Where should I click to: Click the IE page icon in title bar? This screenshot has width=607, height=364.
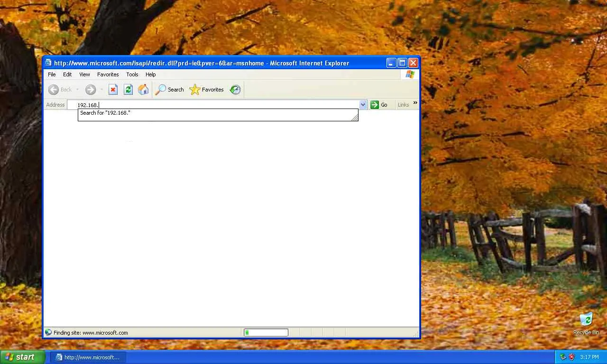click(x=48, y=63)
